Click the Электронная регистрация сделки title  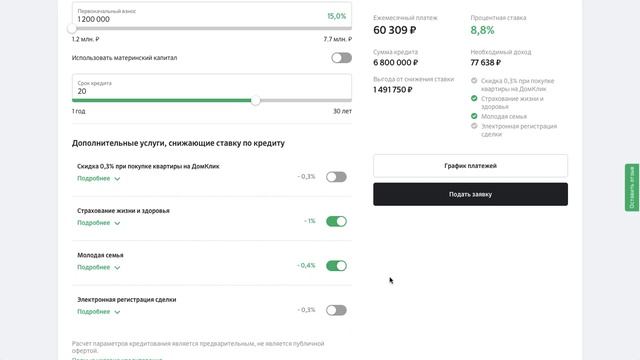tap(127, 300)
